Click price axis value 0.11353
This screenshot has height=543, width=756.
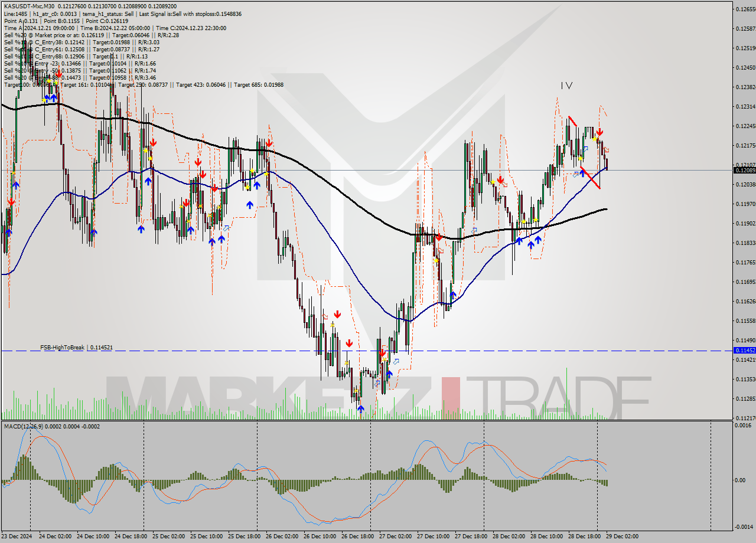click(x=745, y=379)
